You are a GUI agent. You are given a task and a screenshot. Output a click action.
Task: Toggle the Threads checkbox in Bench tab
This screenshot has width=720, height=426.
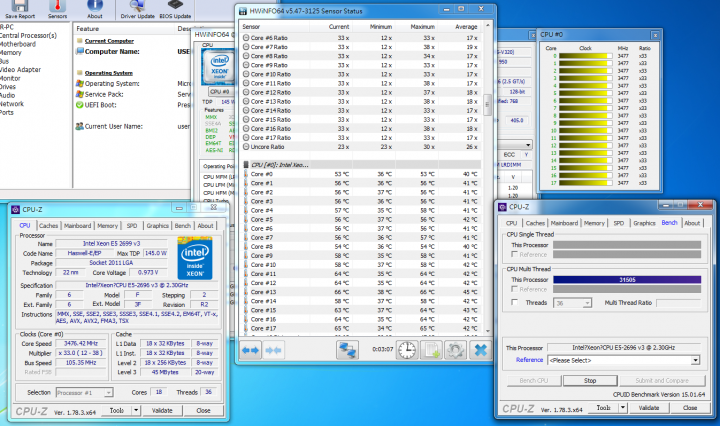point(514,303)
